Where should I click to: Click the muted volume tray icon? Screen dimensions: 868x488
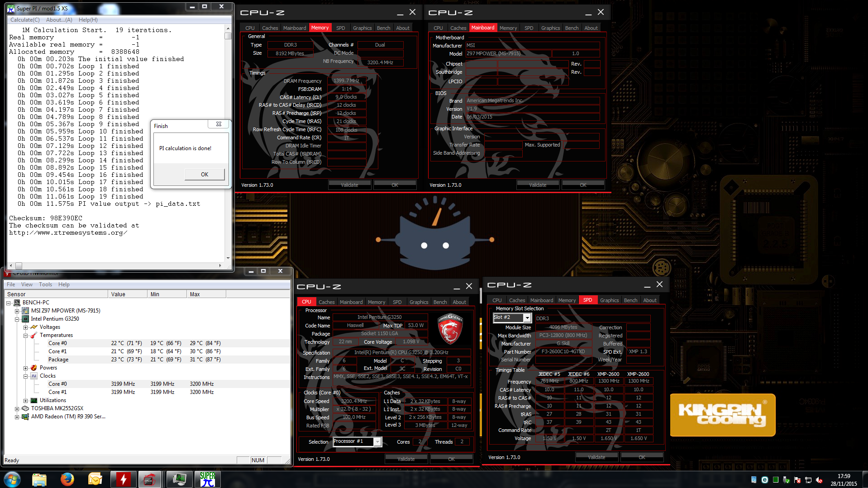coord(819,480)
